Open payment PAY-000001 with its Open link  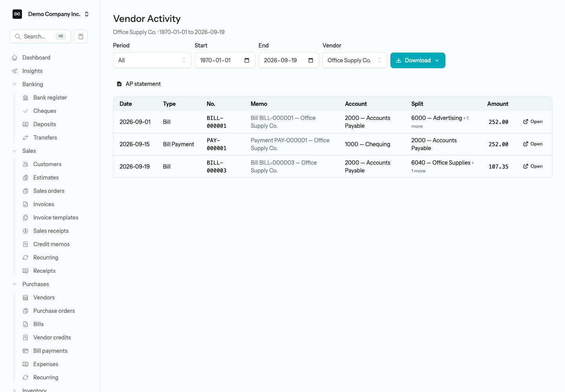[x=533, y=144]
